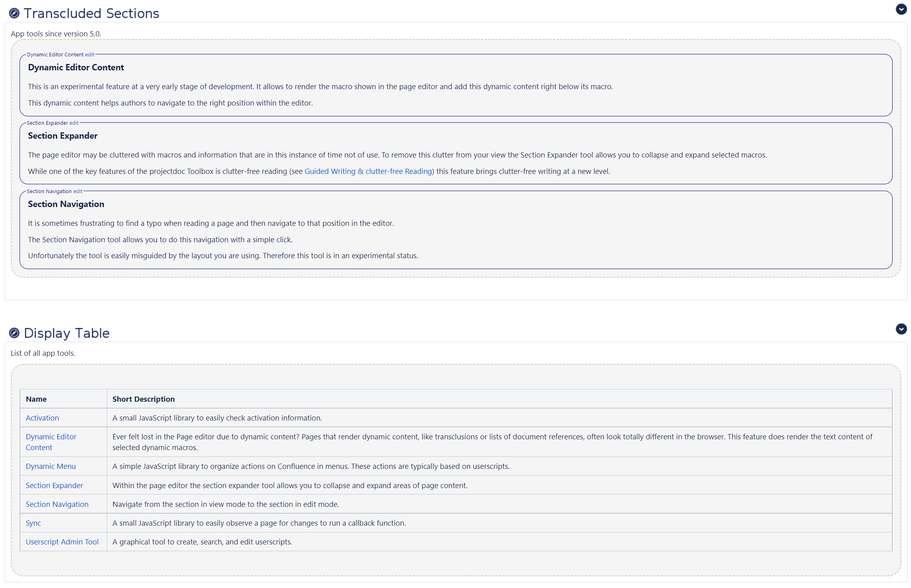Click the Transcluded Sections title text

tap(92, 14)
